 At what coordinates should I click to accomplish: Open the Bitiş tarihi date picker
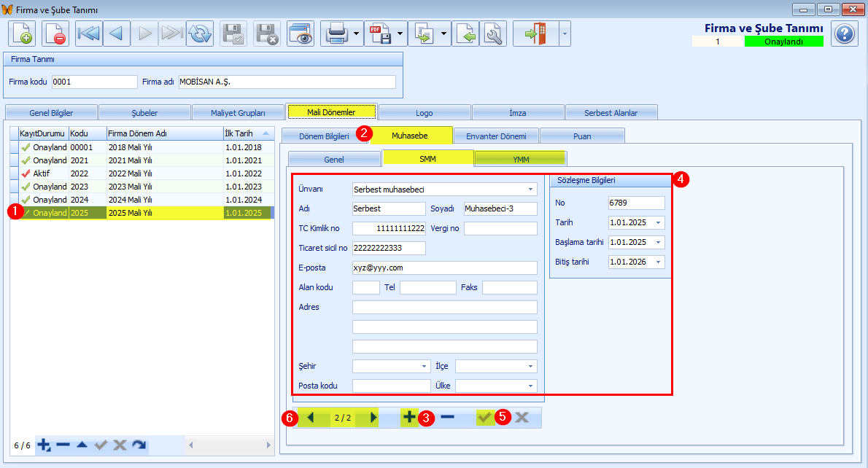point(658,262)
